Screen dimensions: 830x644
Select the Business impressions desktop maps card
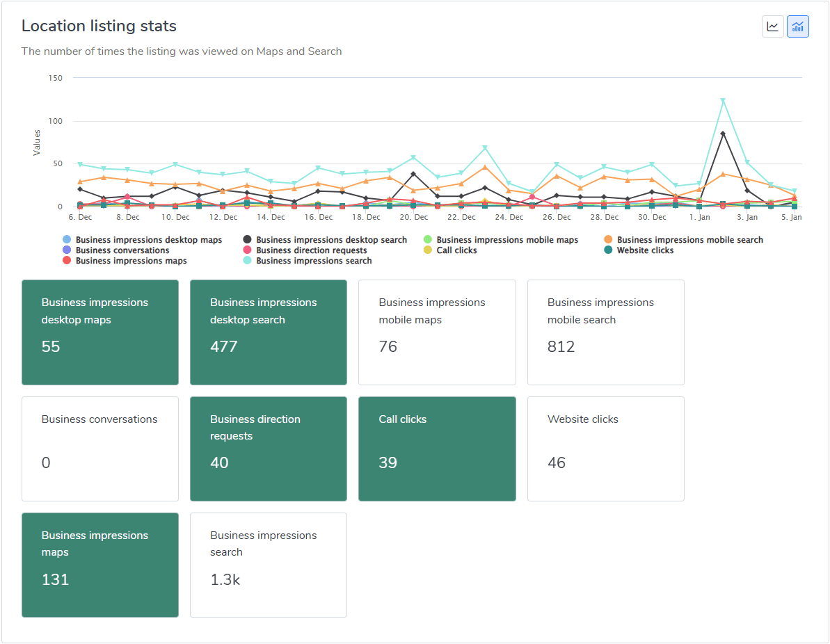tap(100, 332)
